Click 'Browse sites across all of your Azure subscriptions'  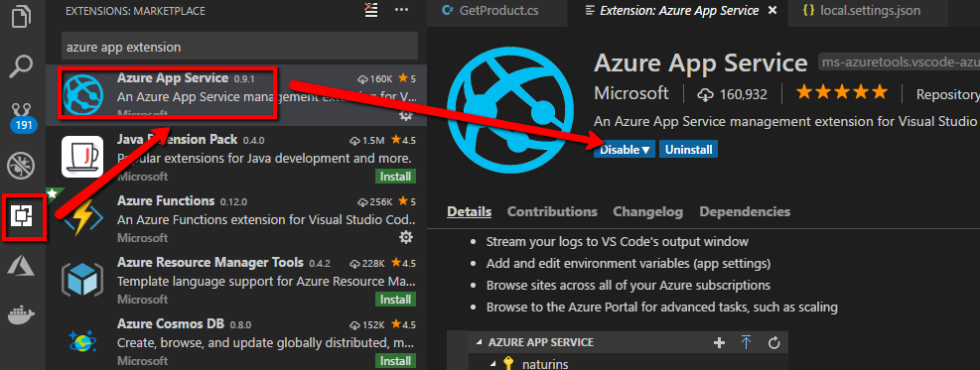(x=629, y=285)
